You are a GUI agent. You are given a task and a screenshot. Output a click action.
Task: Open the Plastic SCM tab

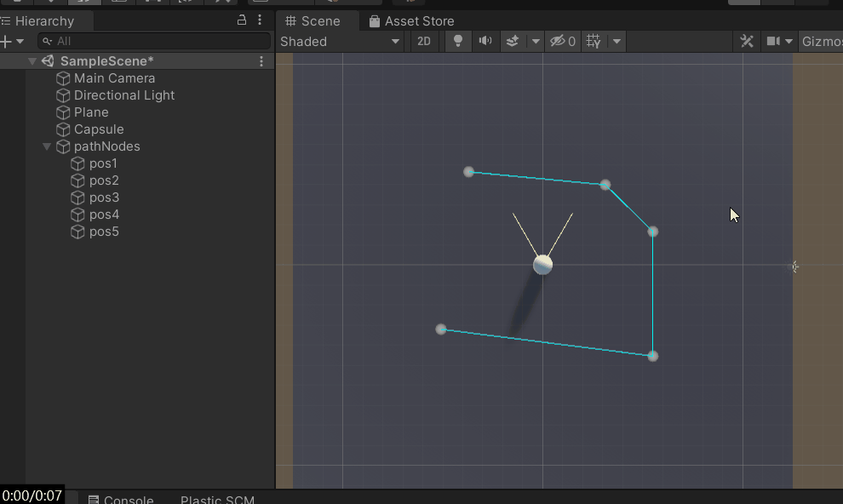point(217,499)
